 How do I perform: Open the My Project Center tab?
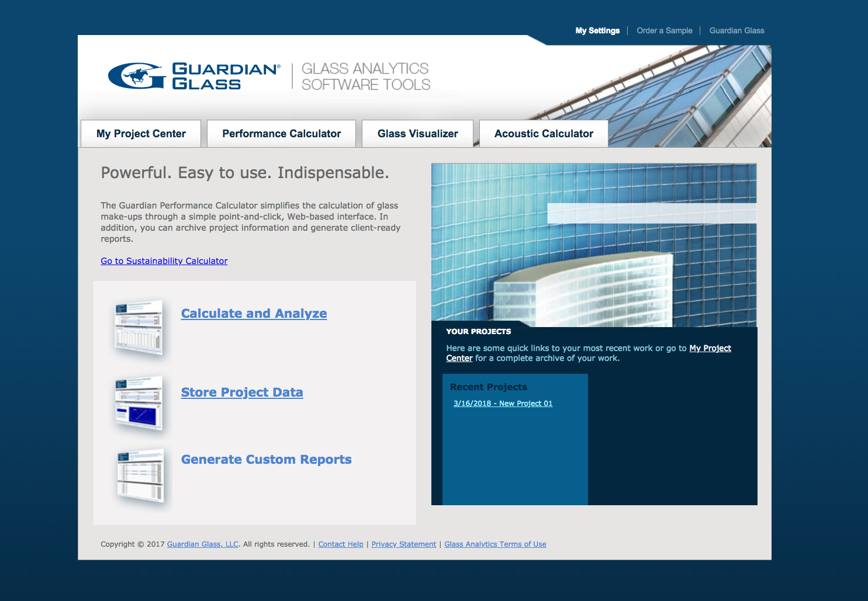141,134
